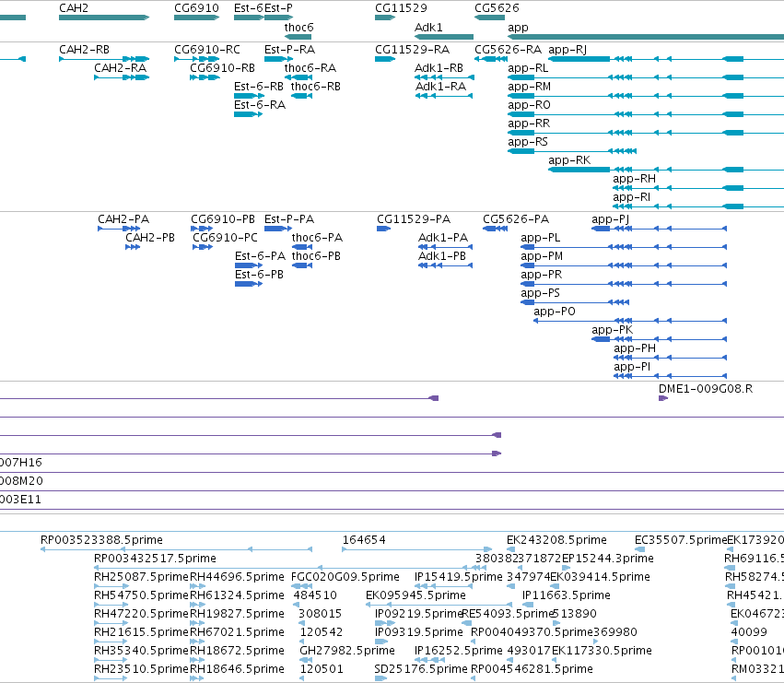
Task: Click EK243208.5prime EST
Action: pyautogui.click(x=512, y=549)
